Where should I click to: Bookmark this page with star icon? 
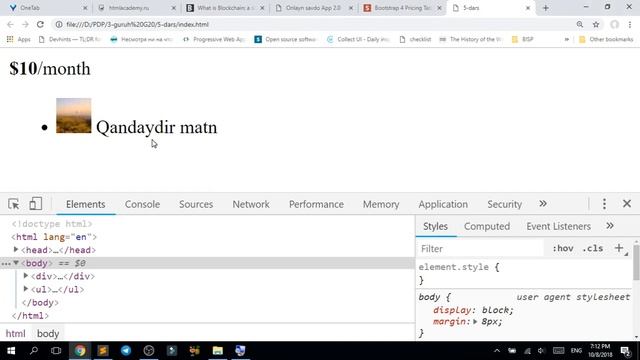pyautogui.click(x=596, y=24)
